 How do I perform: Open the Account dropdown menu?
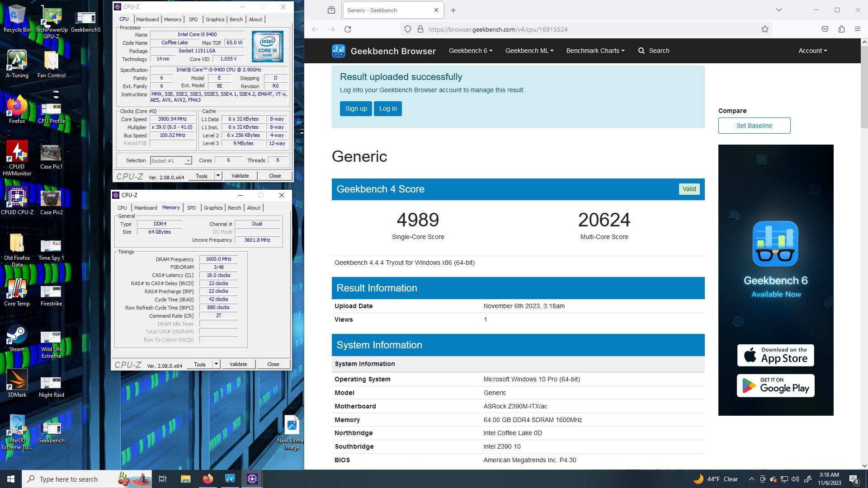pos(812,51)
